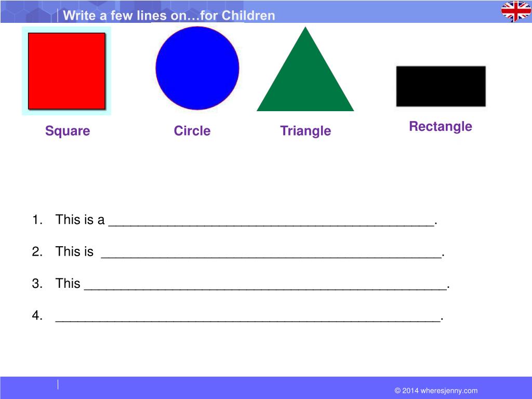The image size is (532, 399).
Task: Click the blank after 'This is a'
Action: 271,223
